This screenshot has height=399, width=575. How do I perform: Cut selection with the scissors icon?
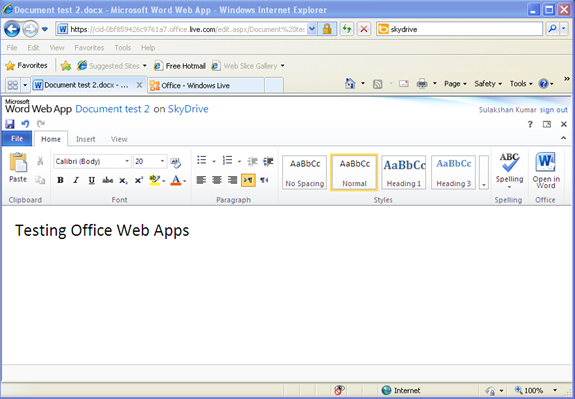point(40,161)
